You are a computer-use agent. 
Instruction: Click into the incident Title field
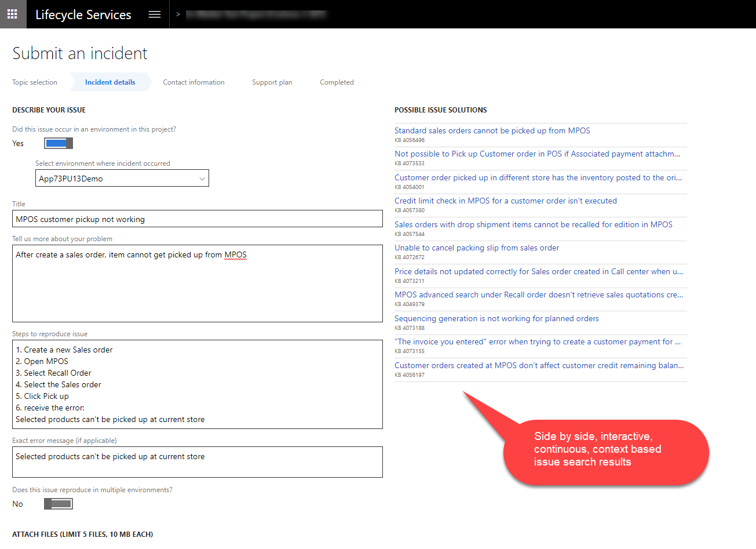pos(197,219)
